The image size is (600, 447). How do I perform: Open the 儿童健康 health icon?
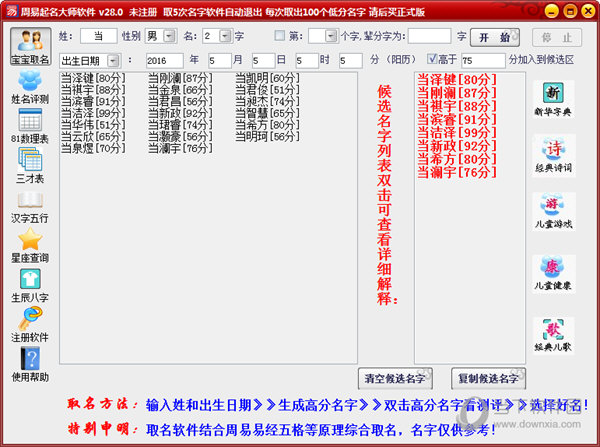(x=553, y=274)
